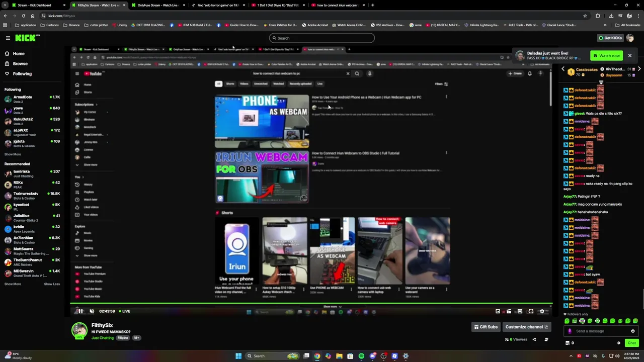Reload the page in browser toolbar

(24, 16)
